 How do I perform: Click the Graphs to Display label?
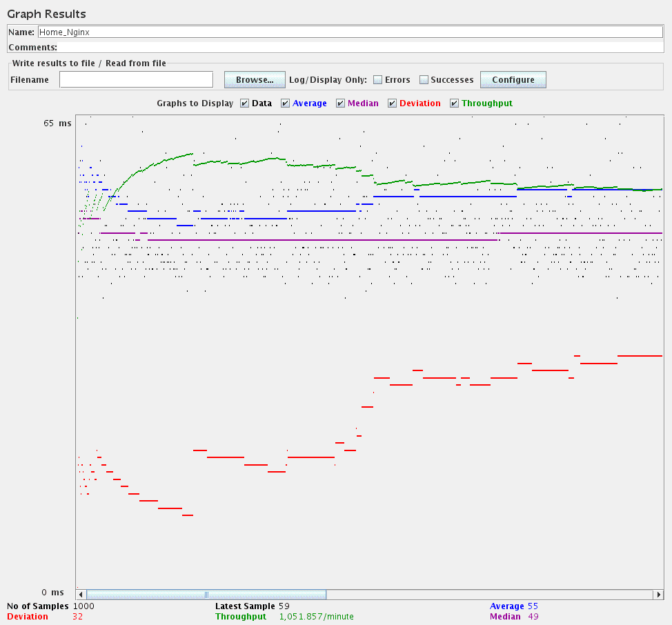coord(195,103)
